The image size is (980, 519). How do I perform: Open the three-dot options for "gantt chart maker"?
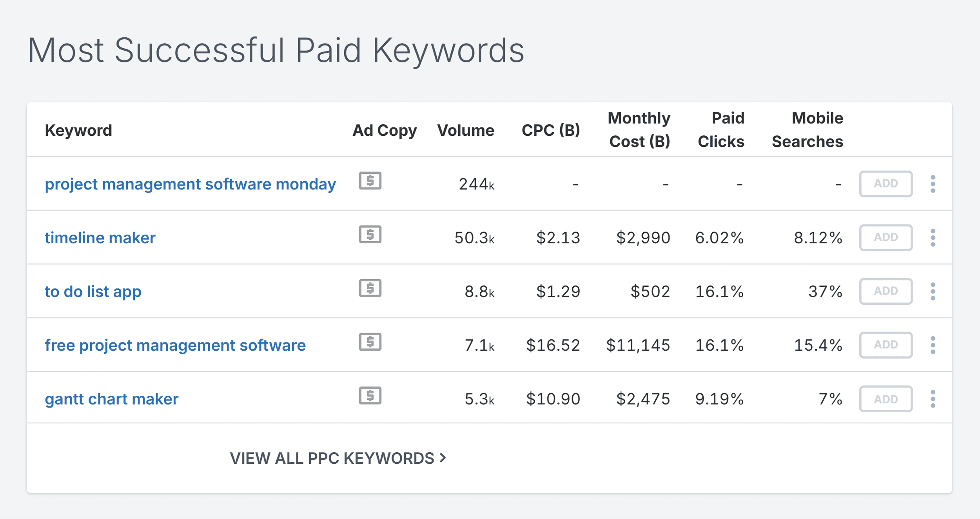pos(933,399)
